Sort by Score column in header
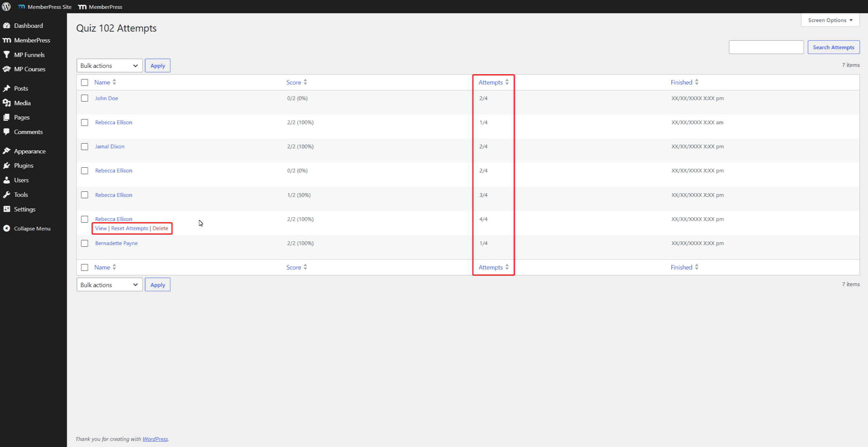Viewport: 868px width, 447px height. click(296, 82)
